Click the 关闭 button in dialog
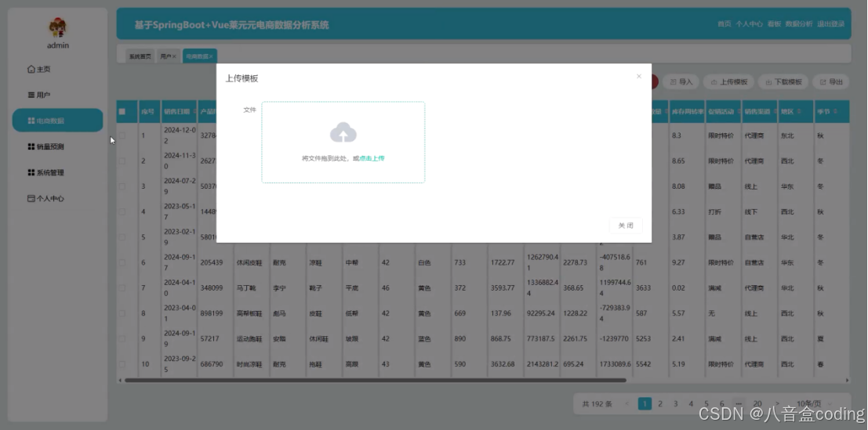This screenshot has width=868, height=430. pyautogui.click(x=626, y=226)
